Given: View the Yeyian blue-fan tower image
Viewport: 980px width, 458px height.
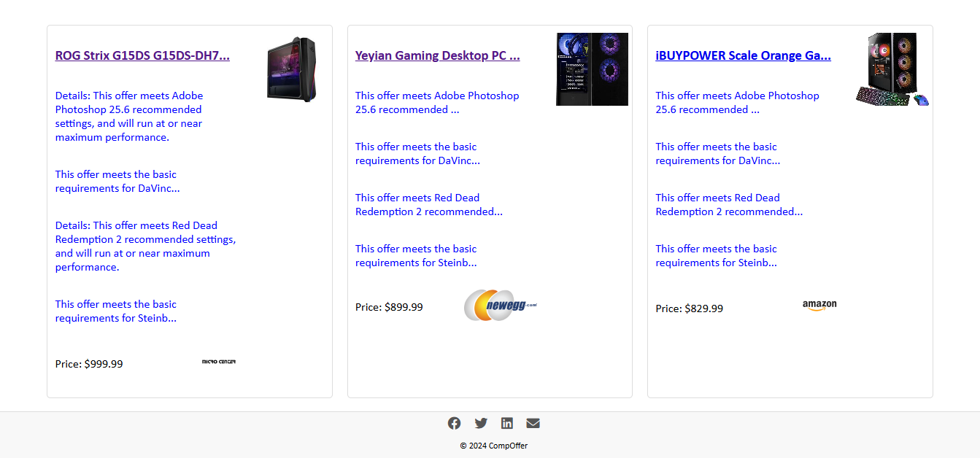Looking at the screenshot, I should point(592,69).
